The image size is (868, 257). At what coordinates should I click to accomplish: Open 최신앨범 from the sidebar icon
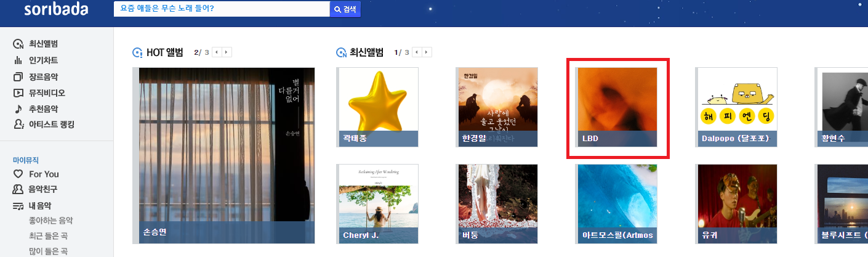[x=18, y=44]
